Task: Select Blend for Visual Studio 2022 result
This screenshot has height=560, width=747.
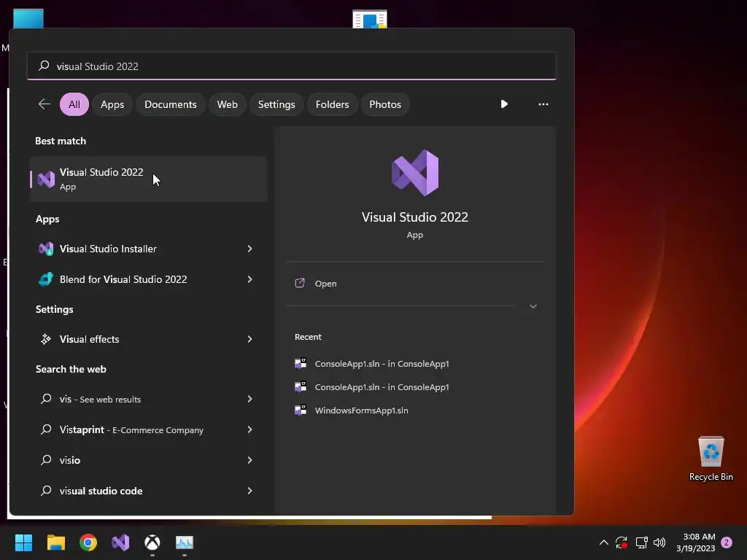Action: click(148, 279)
